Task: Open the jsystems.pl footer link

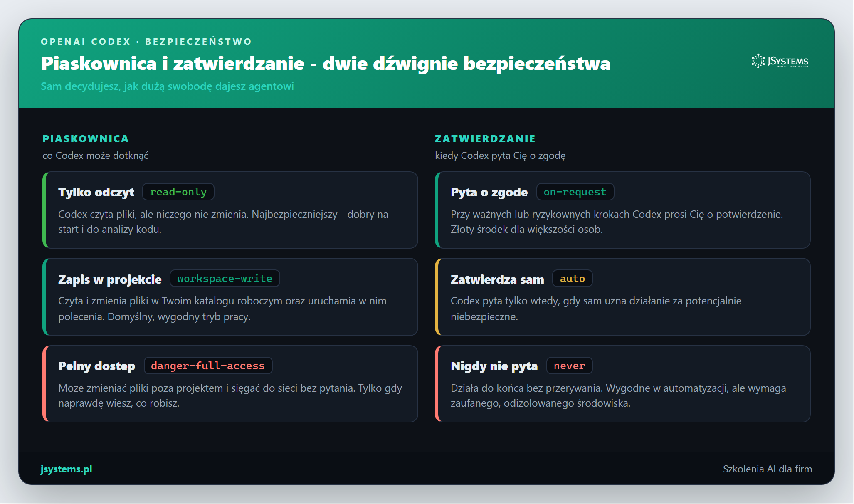Action: pos(66,469)
